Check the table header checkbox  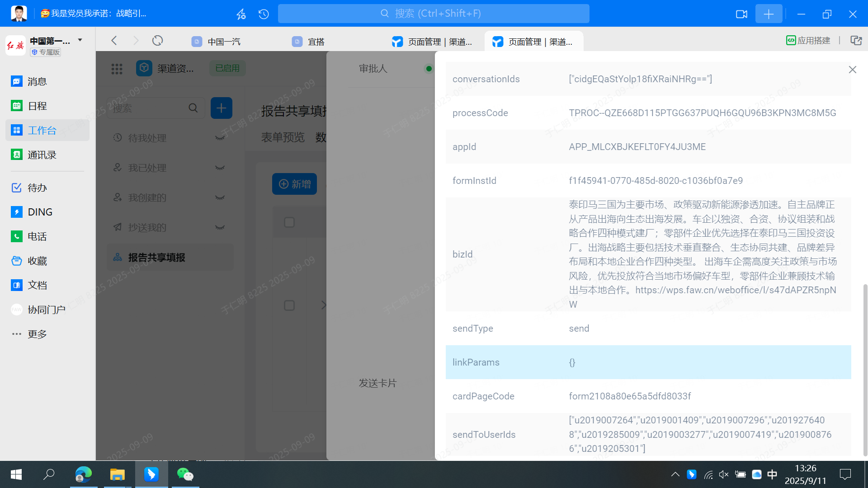289,222
